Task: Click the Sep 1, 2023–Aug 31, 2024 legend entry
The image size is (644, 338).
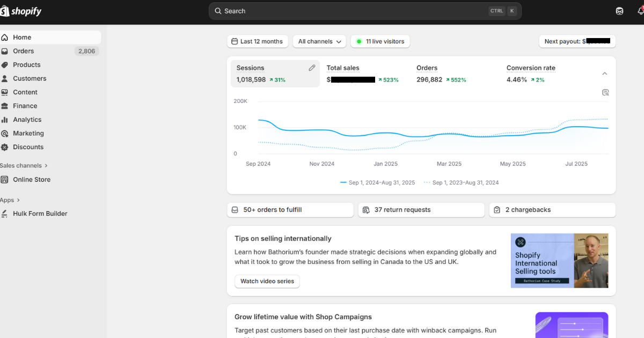Action: click(x=462, y=182)
